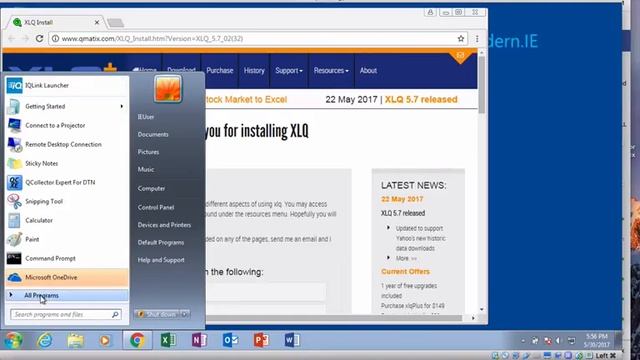
Task: Click XLQ 5.7 released headline link
Action: point(421,100)
